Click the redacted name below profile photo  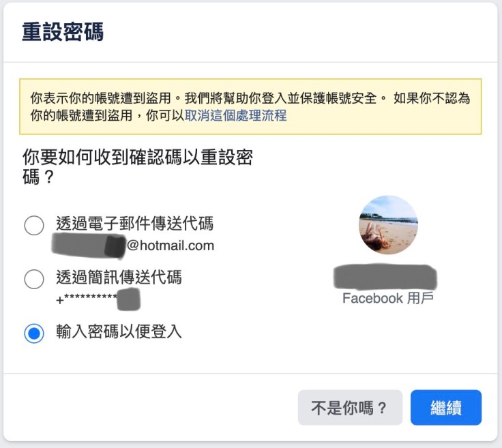pyautogui.click(x=385, y=277)
